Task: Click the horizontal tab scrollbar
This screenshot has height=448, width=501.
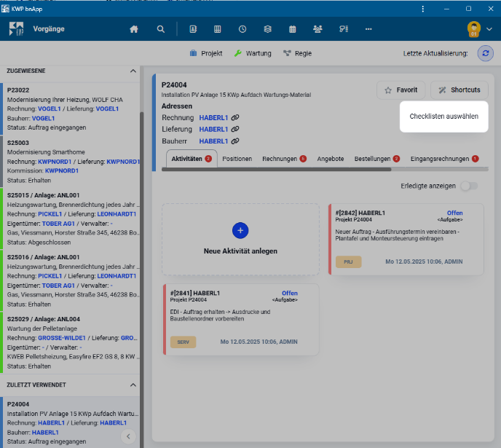Action: (x=277, y=169)
